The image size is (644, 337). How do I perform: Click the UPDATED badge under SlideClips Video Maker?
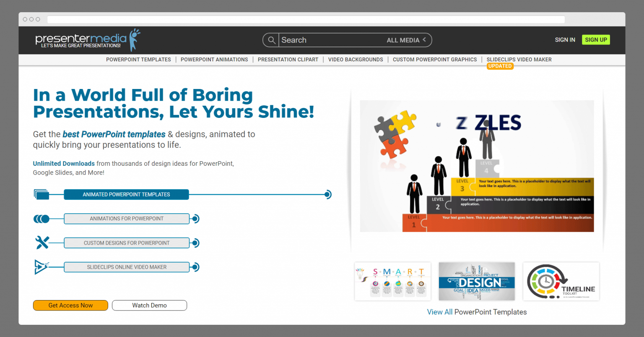point(500,66)
